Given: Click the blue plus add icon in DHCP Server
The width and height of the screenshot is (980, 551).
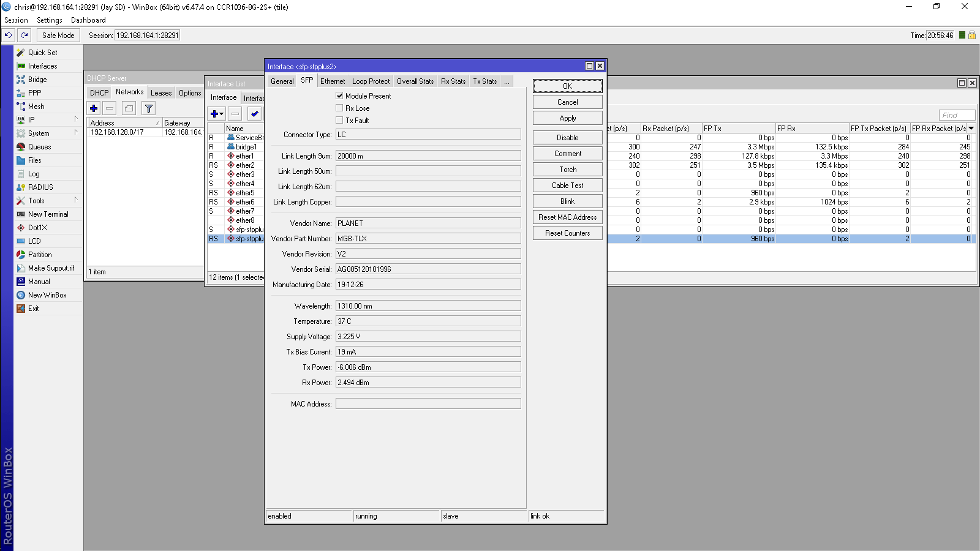Looking at the screenshot, I should tap(94, 108).
